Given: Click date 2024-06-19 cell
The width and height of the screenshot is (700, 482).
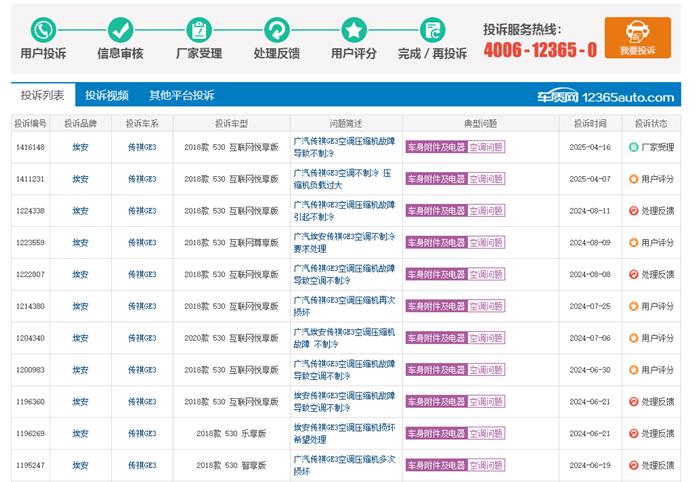Looking at the screenshot, I should point(590,465).
